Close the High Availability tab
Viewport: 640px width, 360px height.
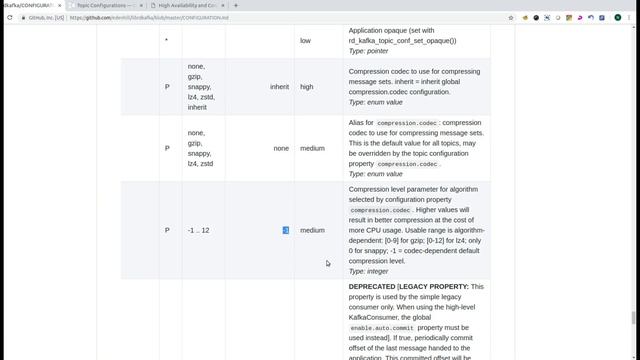[x=223, y=5]
